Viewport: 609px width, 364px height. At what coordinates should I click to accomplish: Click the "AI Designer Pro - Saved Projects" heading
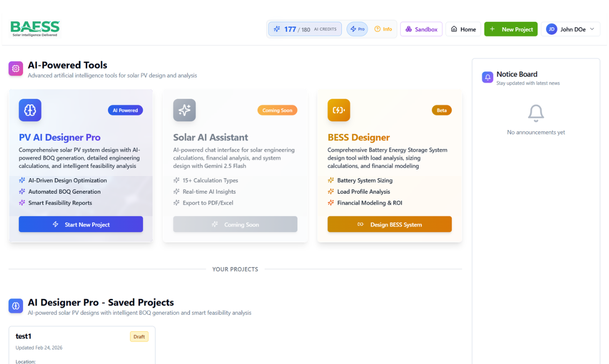(101, 302)
